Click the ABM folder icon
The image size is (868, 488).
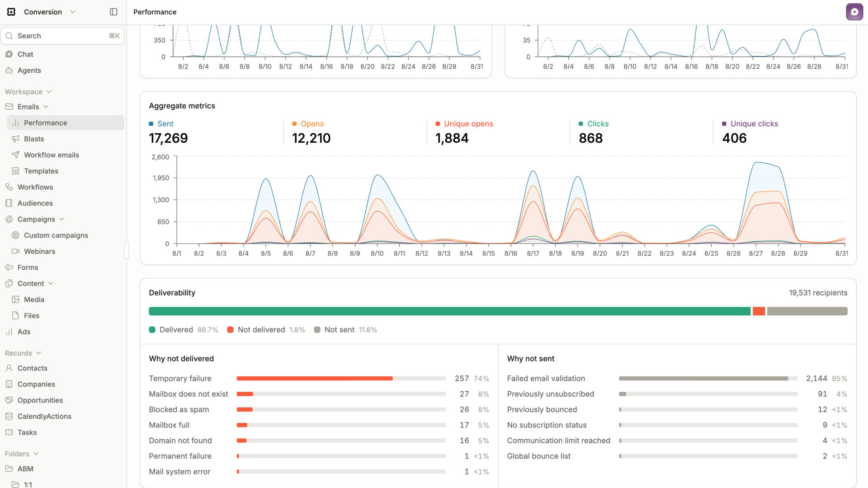(9, 469)
